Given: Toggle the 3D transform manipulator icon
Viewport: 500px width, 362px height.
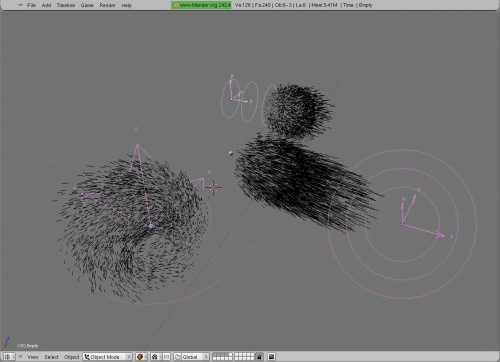Looking at the screenshot, I should (177, 357).
